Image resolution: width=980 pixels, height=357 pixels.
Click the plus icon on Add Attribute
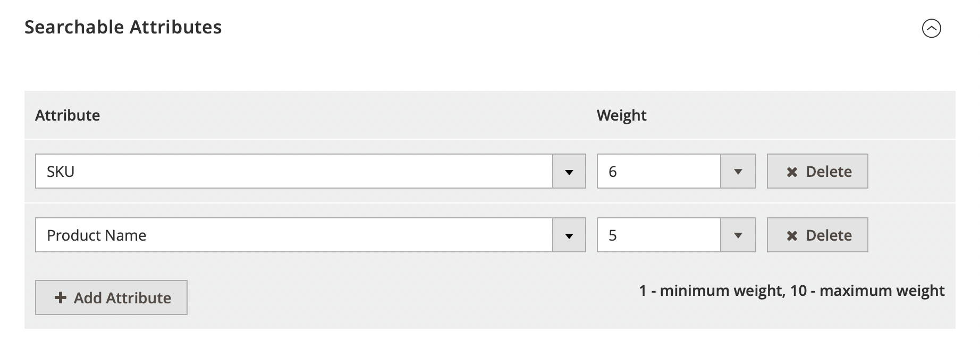click(x=61, y=298)
